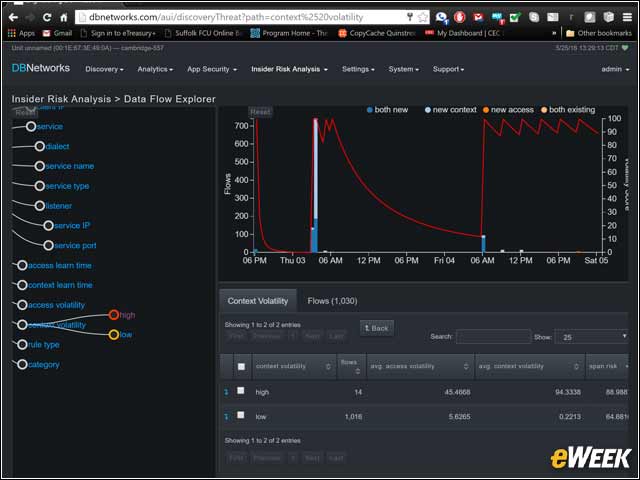Sort by span risk column
This screenshot has width=640, height=480.
tap(607, 367)
